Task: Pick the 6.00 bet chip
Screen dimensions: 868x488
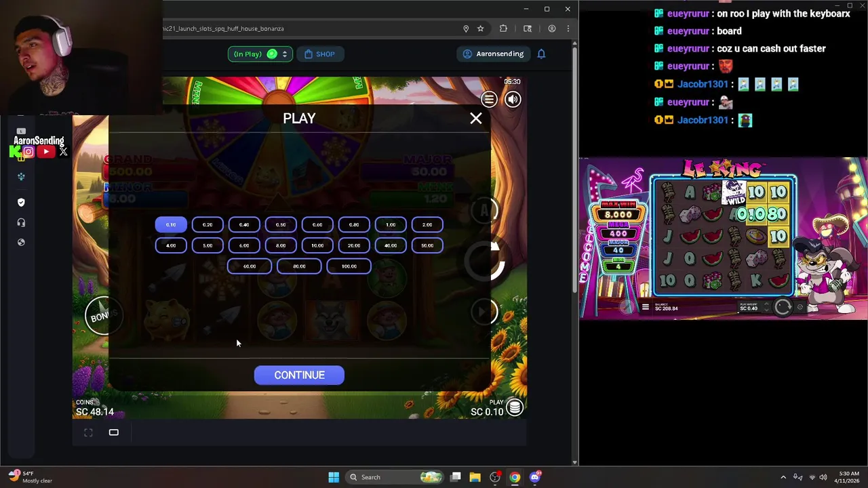Action: (244, 245)
